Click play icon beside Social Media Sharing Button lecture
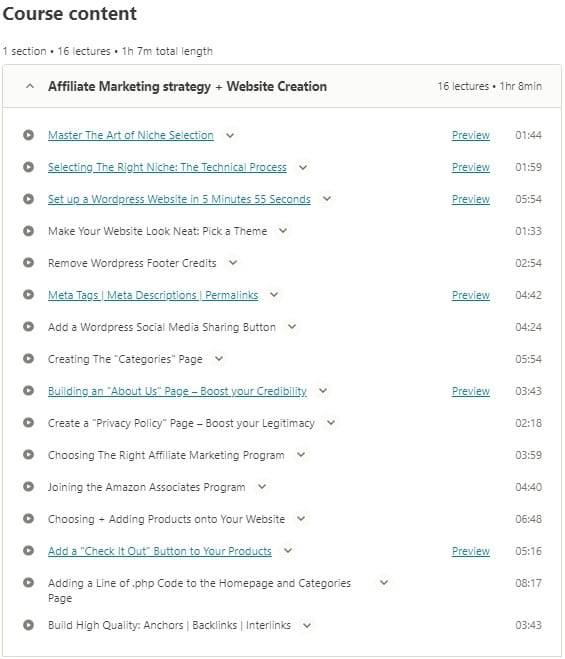 click(29, 327)
